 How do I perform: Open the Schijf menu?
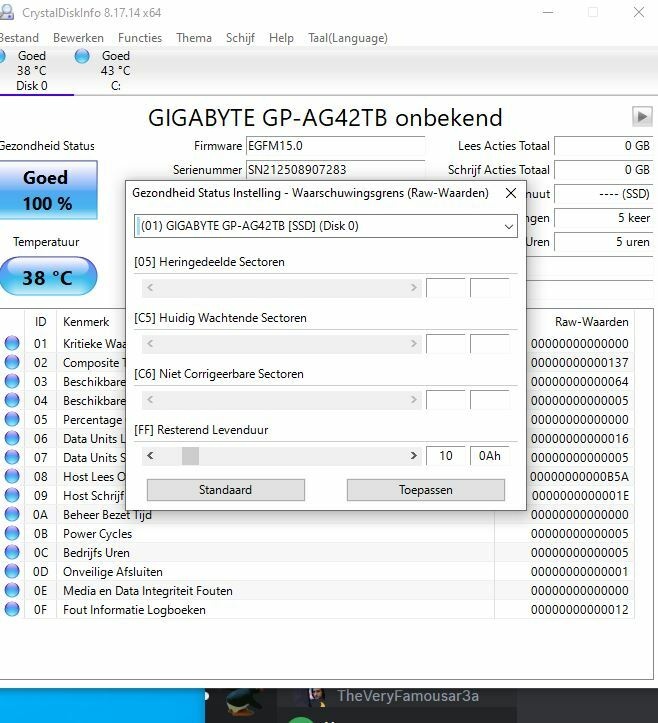tap(240, 38)
